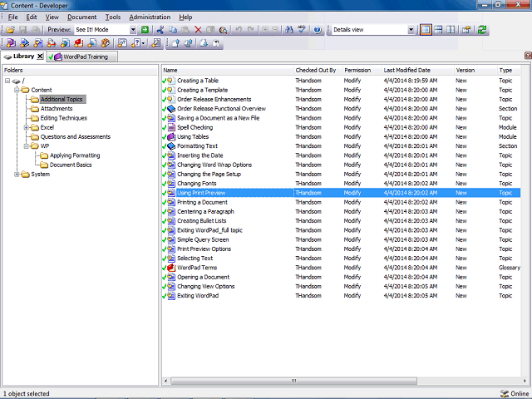Open the File menu
Viewport: 532px width, 399px height.
(13, 17)
